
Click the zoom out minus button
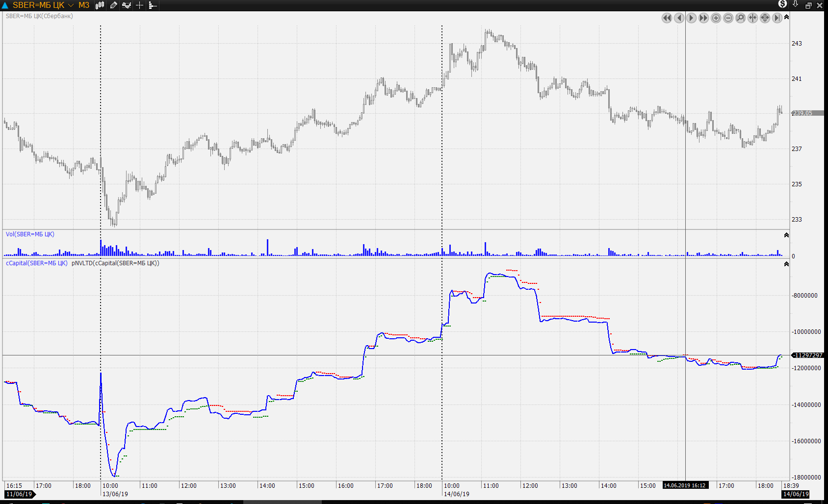pos(728,18)
